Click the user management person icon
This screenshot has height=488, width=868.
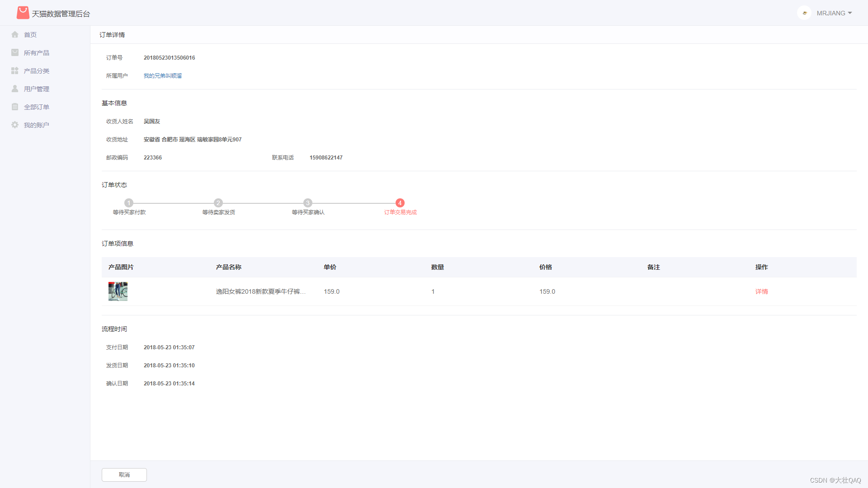tap(15, 89)
